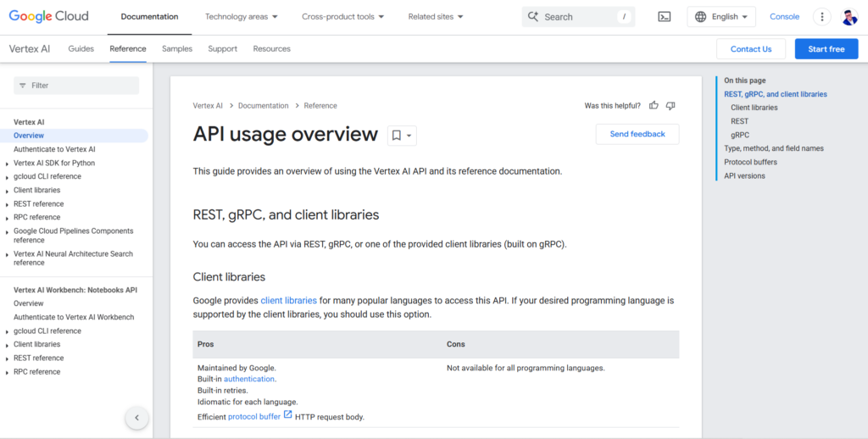The height and width of the screenshot is (439, 868).
Task: Click the 'Pros' table header cell
Action: click(x=317, y=344)
